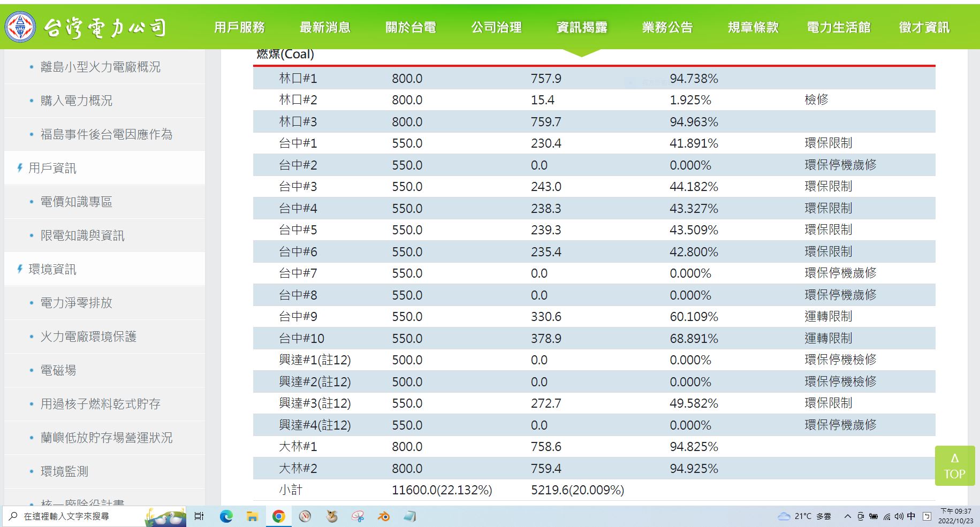Viewport: 980px width, 527px height.
Task: Open 火力電廠環境保護 sidebar link
Action: 89,337
